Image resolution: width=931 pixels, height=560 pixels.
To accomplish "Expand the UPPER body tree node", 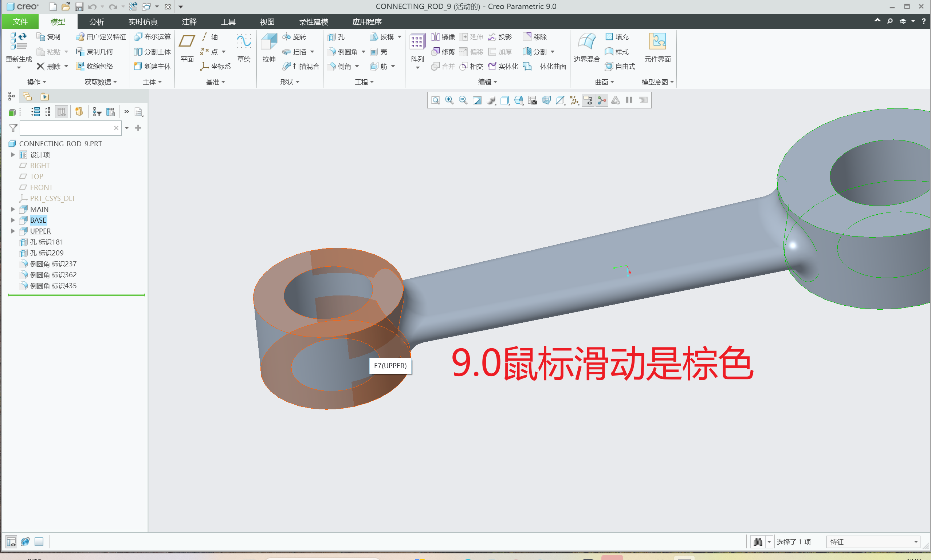I will tap(13, 231).
